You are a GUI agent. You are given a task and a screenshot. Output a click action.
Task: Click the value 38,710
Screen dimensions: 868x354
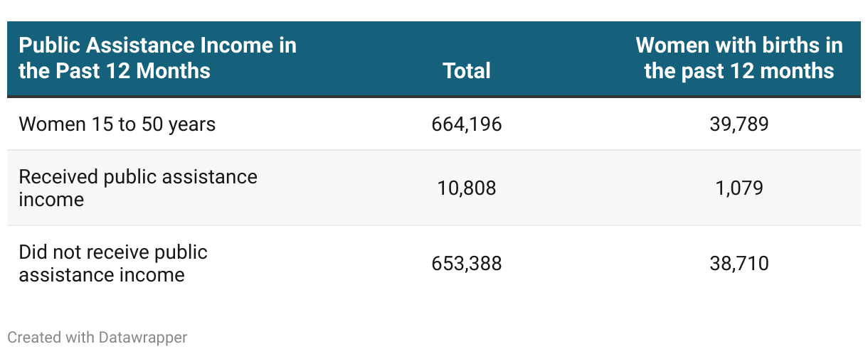pos(739,264)
